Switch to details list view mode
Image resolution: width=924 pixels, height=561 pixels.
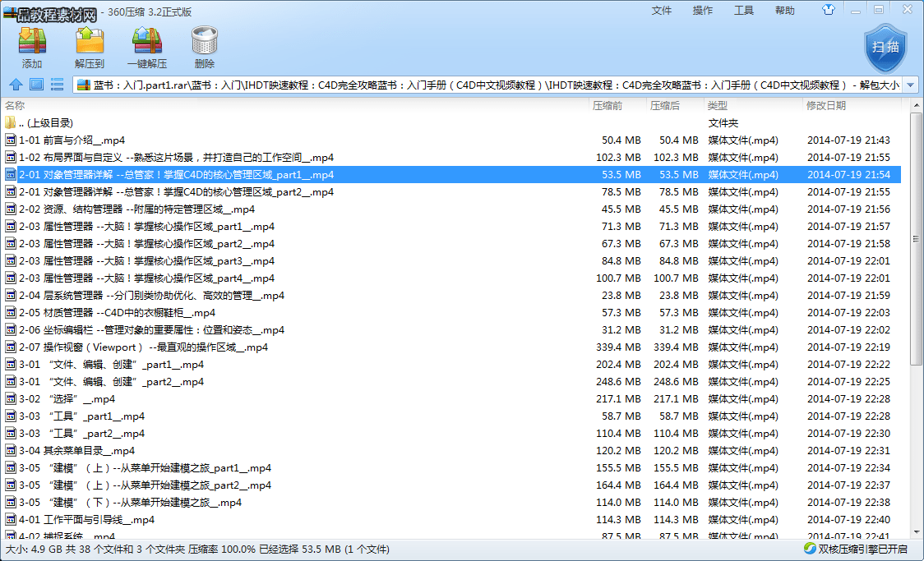coord(57,84)
